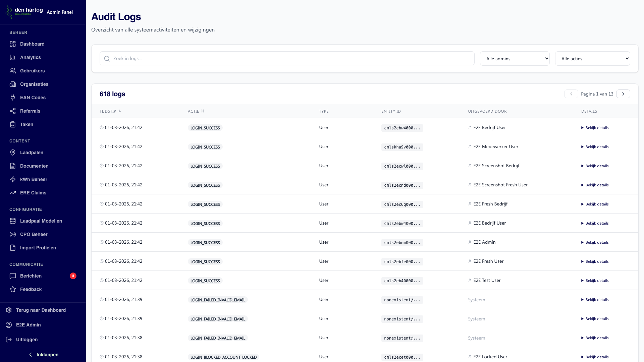Open the Alle admins dropdown
The height and width of the screenshot is (362, 644).
coord(515,58)
